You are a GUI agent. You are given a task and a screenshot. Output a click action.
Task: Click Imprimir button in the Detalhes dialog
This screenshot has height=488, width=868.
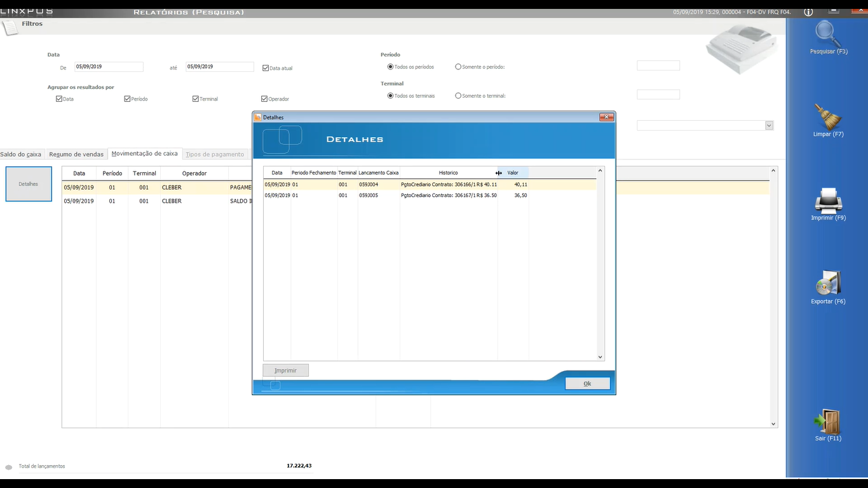pyautogui.click(x=285, y=370)
